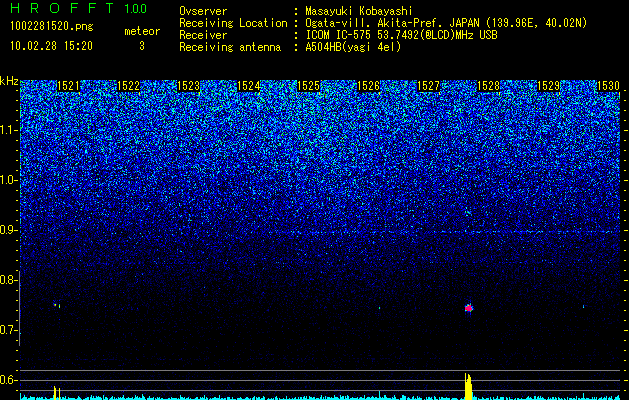Click the 1.0 kHz axis label
The height and width of the screenshot is (400, 629).
pyautogui.click(x=8, y=180)
